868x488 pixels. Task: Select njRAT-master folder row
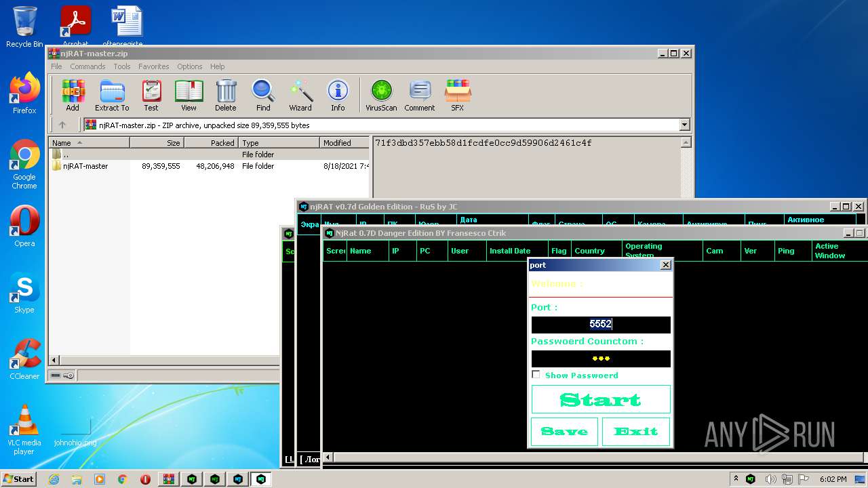click(210, 166)
